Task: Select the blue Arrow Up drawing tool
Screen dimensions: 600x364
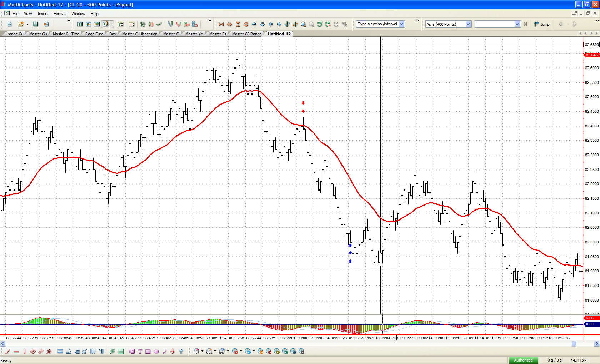Action: tap(181, 352)
